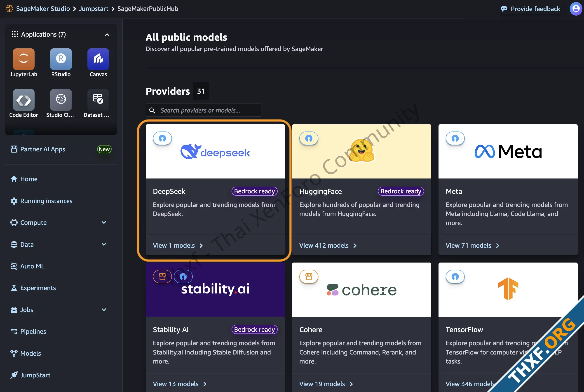Click the SageMaker Studio logo icon

click(9, 9)
